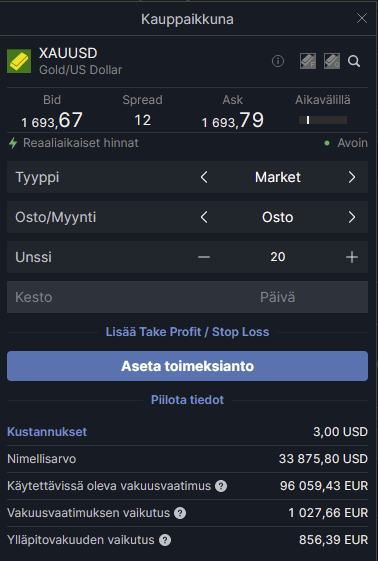The image size is (378, 561).
Task: Open the instrument search magnifier
Action: click(354, 61)
